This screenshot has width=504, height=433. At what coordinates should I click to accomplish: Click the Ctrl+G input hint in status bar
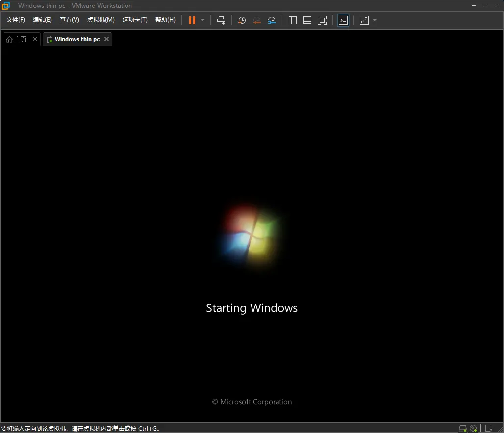pos(80,429)
